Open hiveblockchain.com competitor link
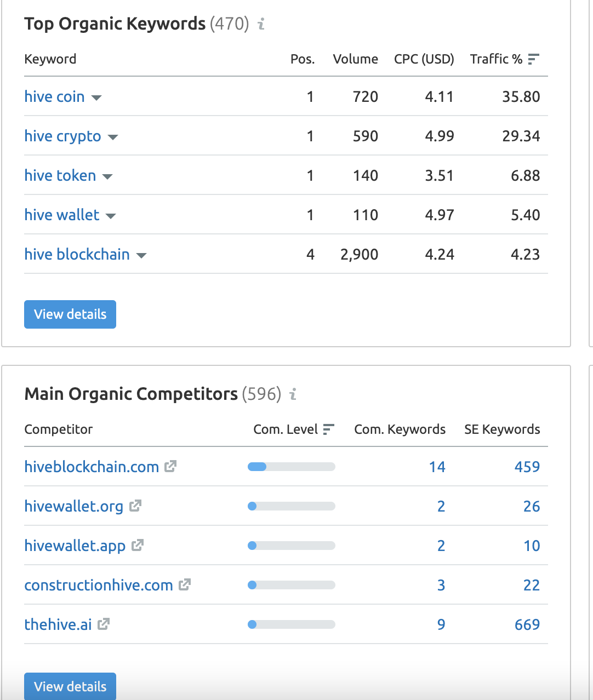Screen dimensions: 593x700 click(92, 467)
